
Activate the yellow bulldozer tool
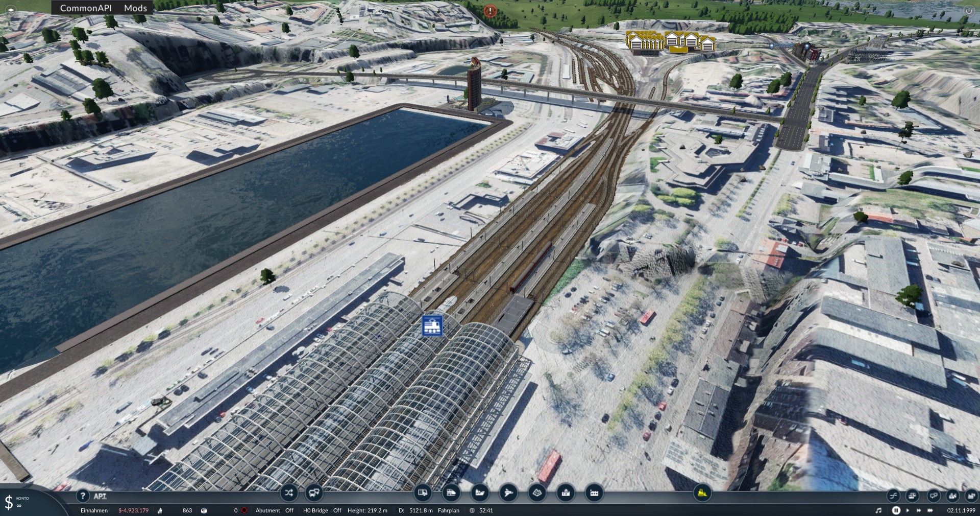702,493
